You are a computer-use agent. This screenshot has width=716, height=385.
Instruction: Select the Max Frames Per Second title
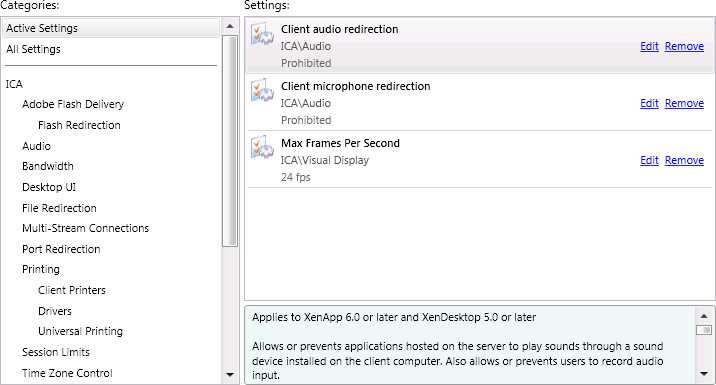point(340,143)
